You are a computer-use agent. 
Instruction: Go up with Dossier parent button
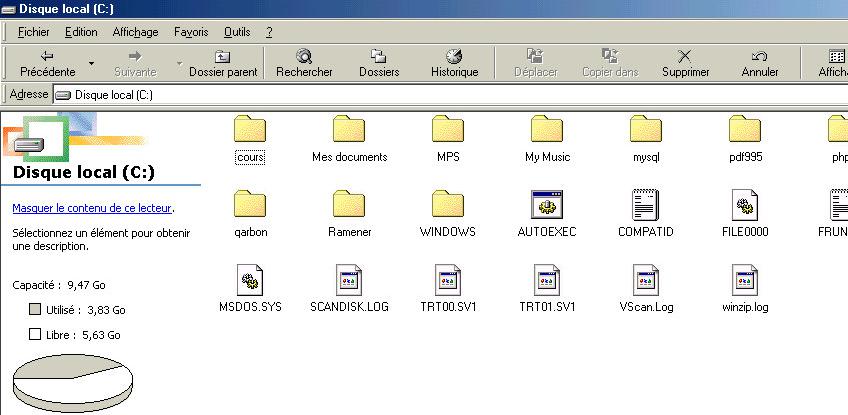tap(223, 56)
